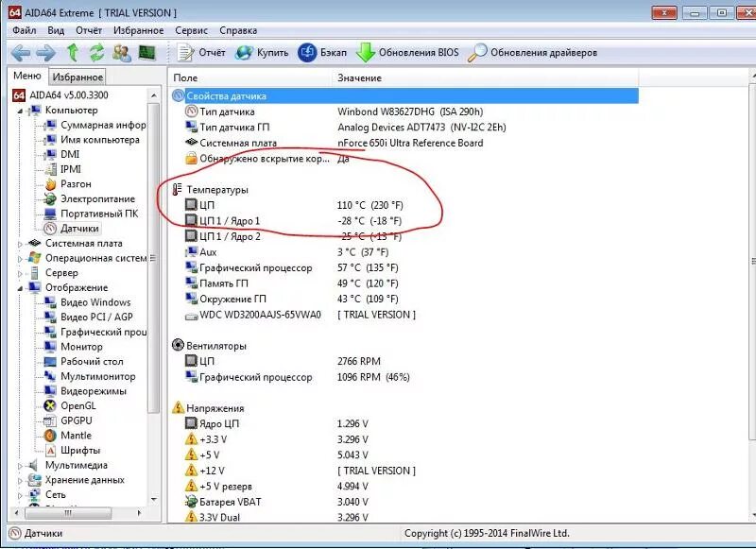Screen dimensions: 756x549
Task: Click tree panel scroll-down arrow
Action: click(154, 499)
